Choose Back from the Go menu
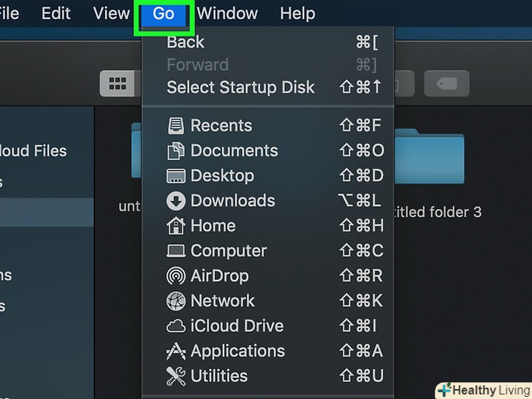532x399 pixels. (186, 42)
